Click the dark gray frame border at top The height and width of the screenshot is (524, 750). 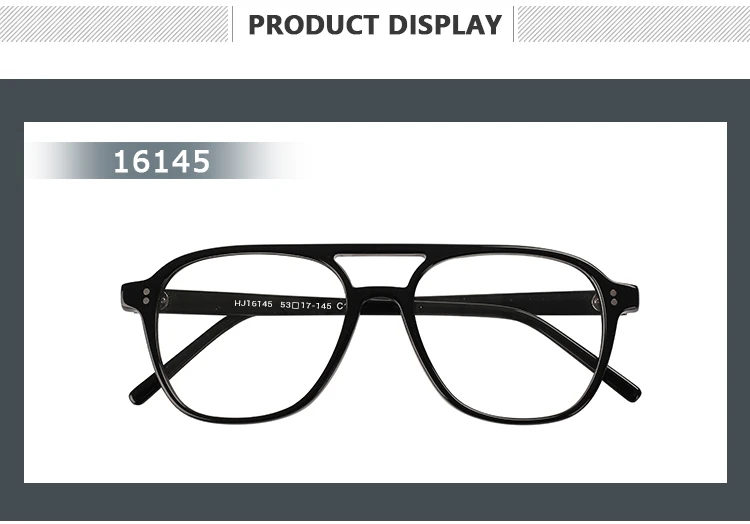point(375,100)
